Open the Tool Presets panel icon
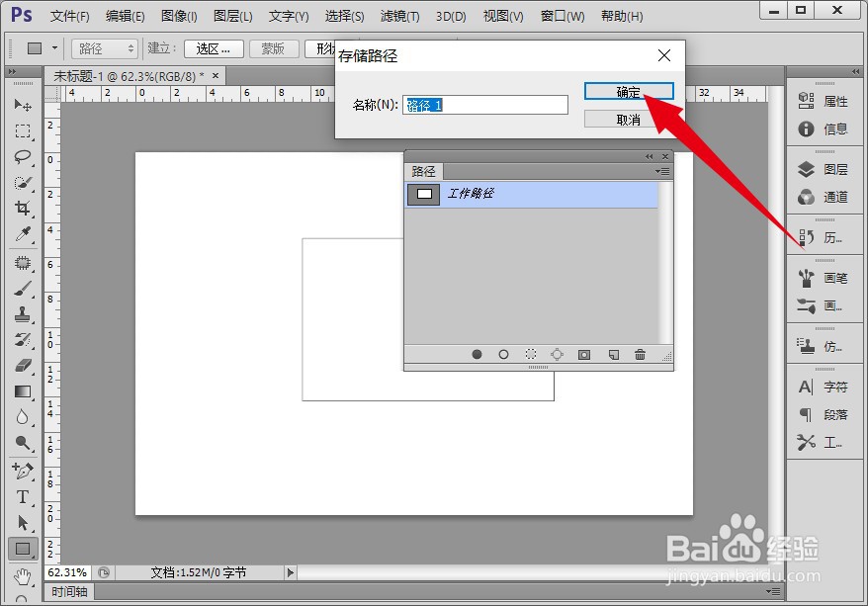 tap(806, 442)
